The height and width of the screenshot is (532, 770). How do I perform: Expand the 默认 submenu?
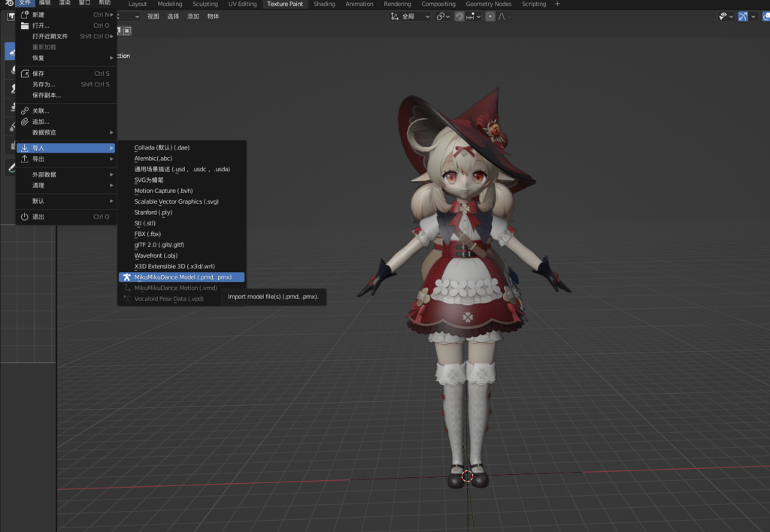(66, 201)
